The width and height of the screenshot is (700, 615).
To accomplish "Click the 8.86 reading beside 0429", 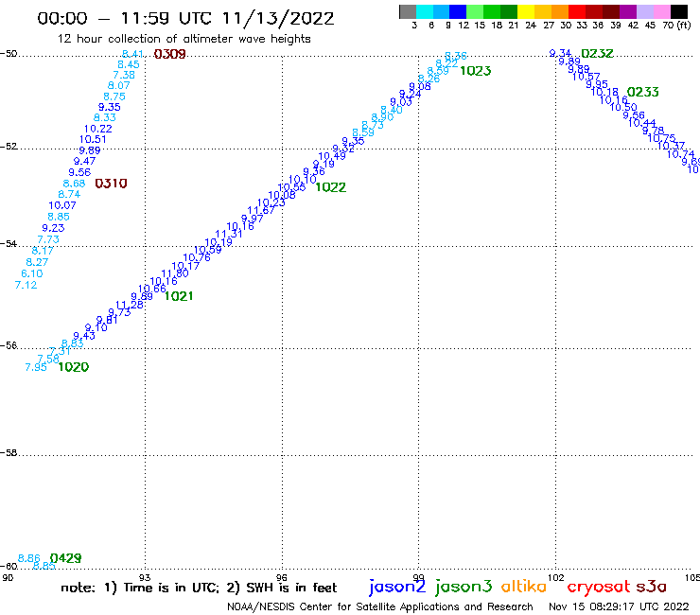I will tap(29, 558).
